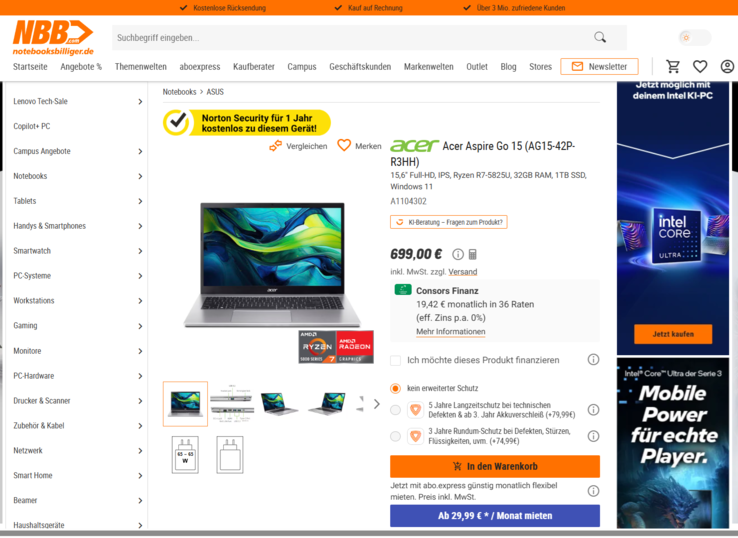Open the Startseite menu item
This screenshot has height=538, width=738.
click(30, 66)
